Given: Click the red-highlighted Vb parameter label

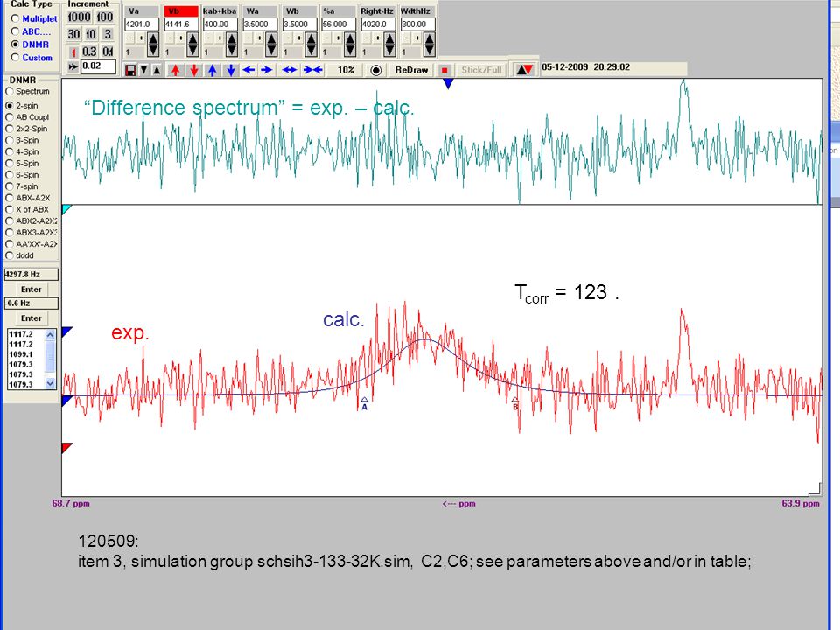Looking at the screenshot, I should pos(181,11).
